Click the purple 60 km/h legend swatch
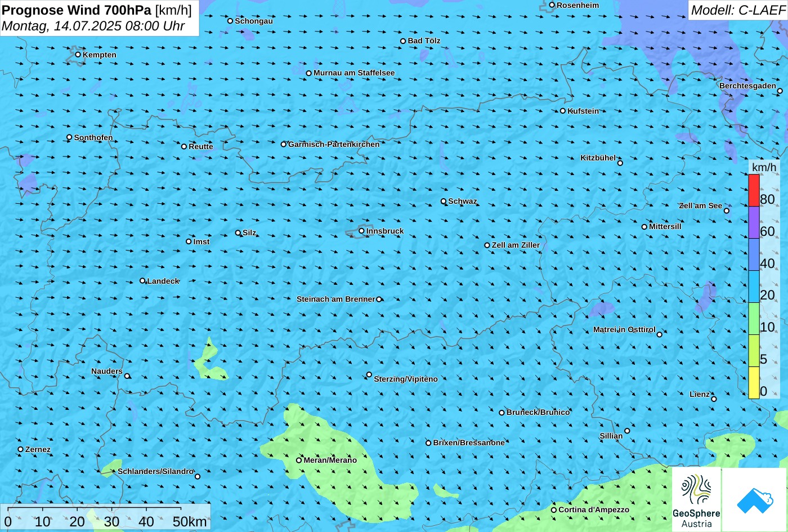The width and height of the screenshot is (788, 532). (754, 222)
